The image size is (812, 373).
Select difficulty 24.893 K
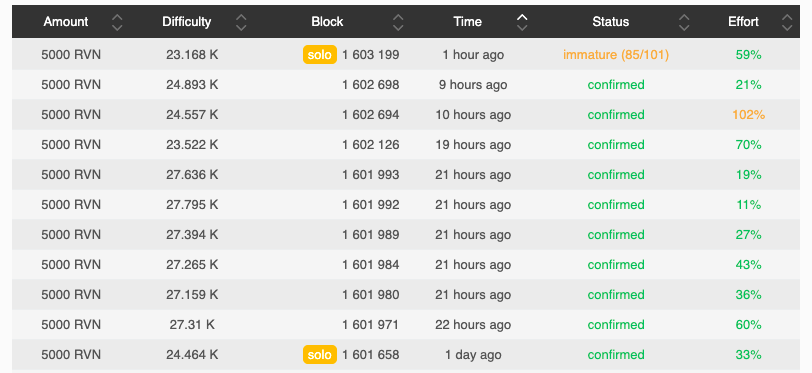tap(192, 84)
